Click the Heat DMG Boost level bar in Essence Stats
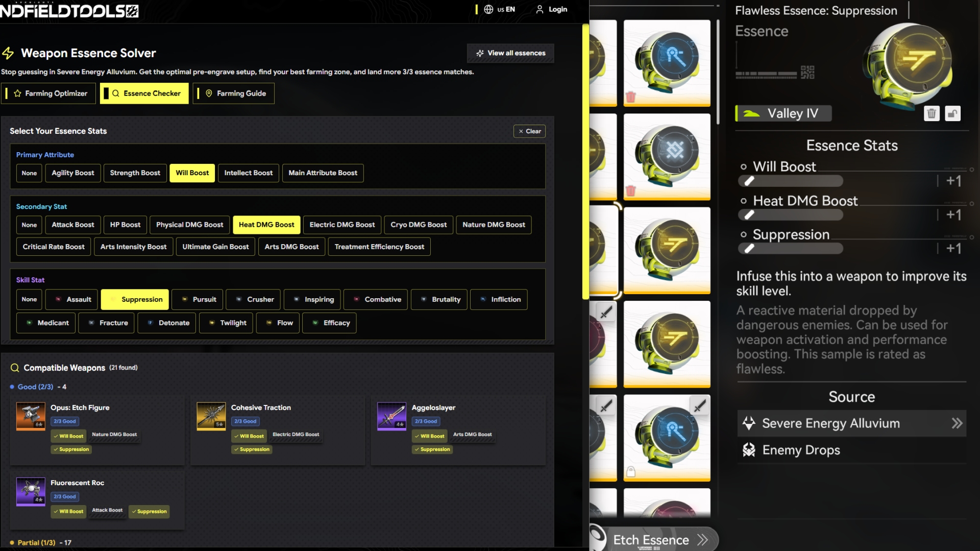 click(791, 215)
